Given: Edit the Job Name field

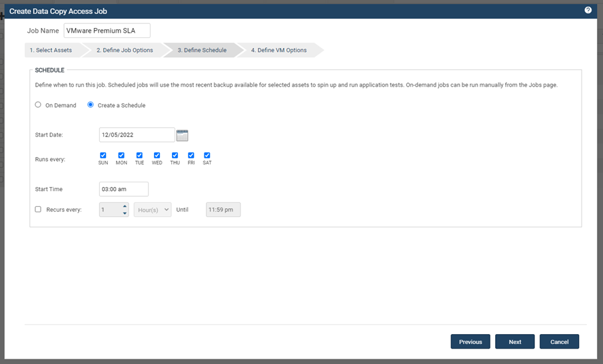Looking at the screenshot, I should tap(107, 31).
